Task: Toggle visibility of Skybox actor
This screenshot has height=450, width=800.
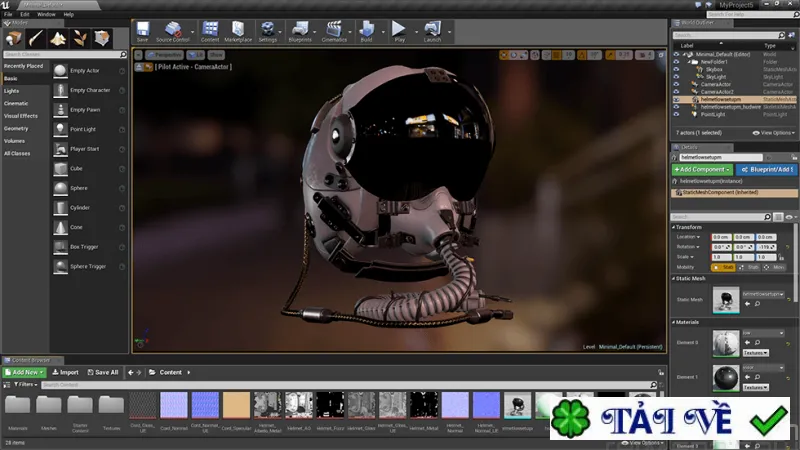Action: pyautogui.click(x=676, y=69)
